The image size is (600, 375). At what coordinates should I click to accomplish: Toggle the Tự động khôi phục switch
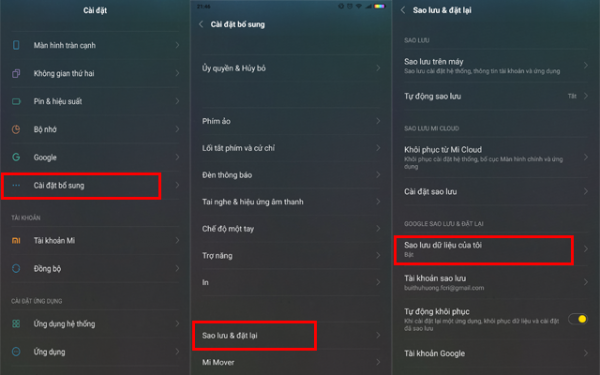[577, 319]
